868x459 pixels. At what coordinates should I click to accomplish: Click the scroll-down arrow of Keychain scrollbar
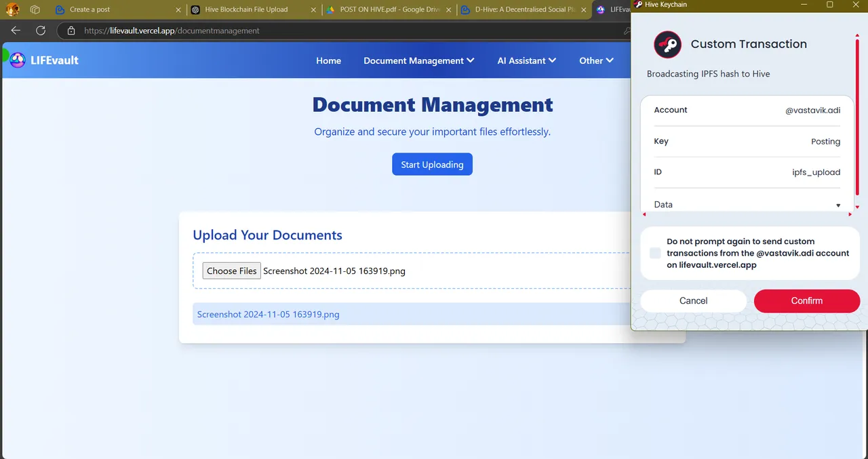857,207
